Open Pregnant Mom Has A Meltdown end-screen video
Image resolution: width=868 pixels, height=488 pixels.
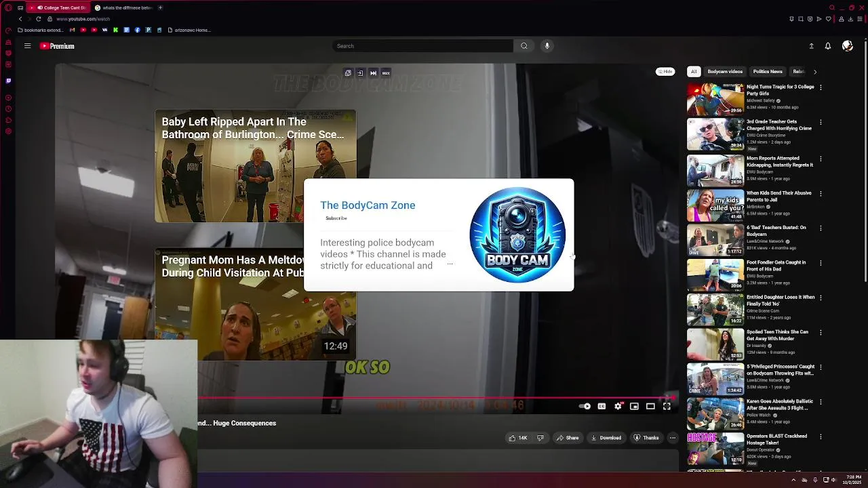[x=256, y=304]
